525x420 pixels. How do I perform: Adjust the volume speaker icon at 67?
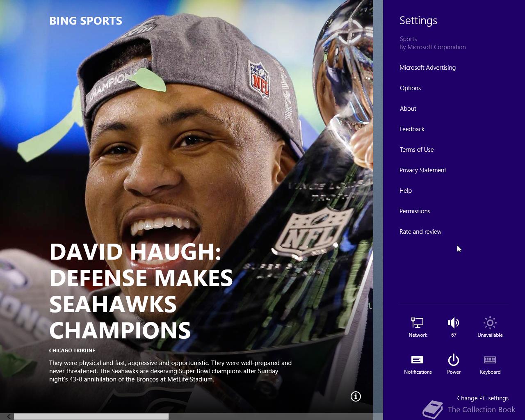click(x=453, y=323)
